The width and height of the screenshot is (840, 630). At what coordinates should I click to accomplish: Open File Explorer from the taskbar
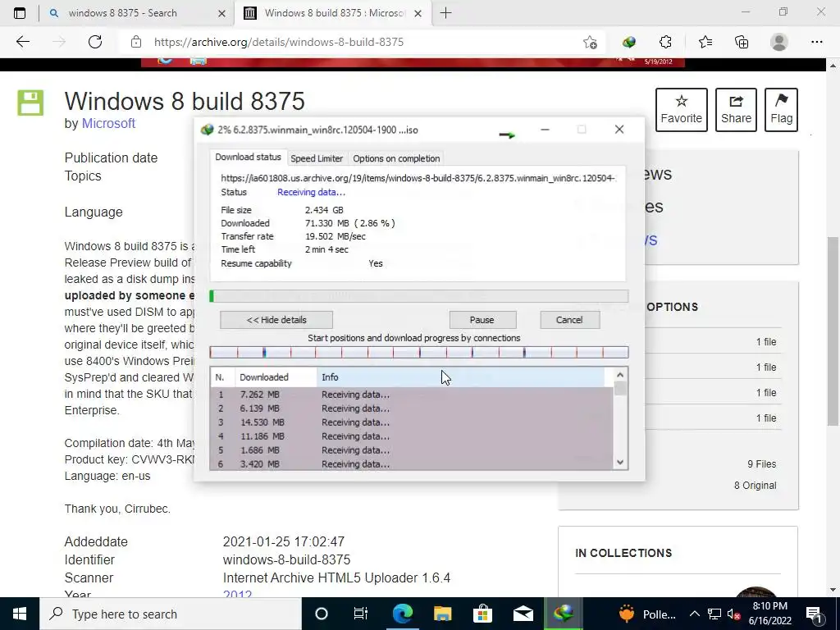pyautogui.click(x=442, y=614)
